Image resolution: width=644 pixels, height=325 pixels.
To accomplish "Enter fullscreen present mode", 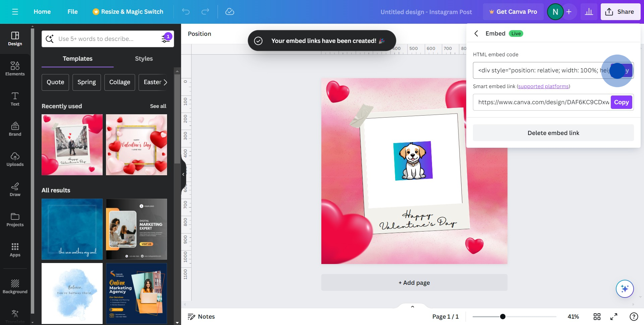I will [x=614, y=317].
